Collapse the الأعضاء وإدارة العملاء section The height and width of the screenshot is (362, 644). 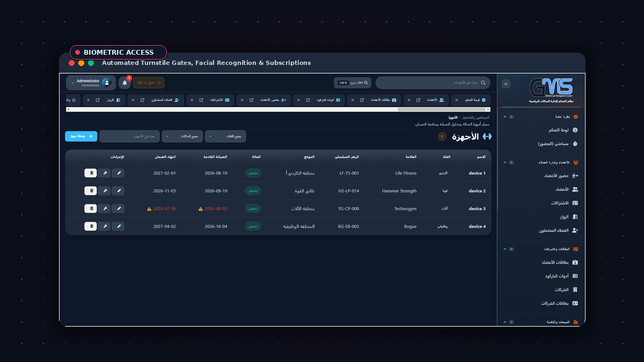(x=504, y=162)
